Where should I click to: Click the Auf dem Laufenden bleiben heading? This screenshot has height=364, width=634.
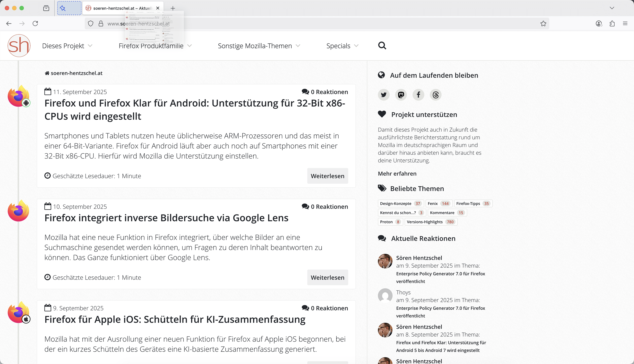[434, 75]
